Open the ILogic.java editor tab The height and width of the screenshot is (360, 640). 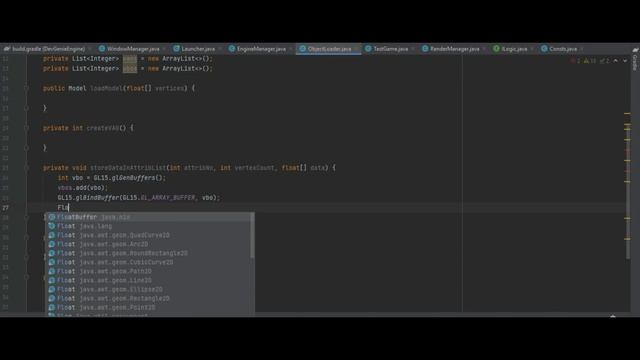click(514, 49)
